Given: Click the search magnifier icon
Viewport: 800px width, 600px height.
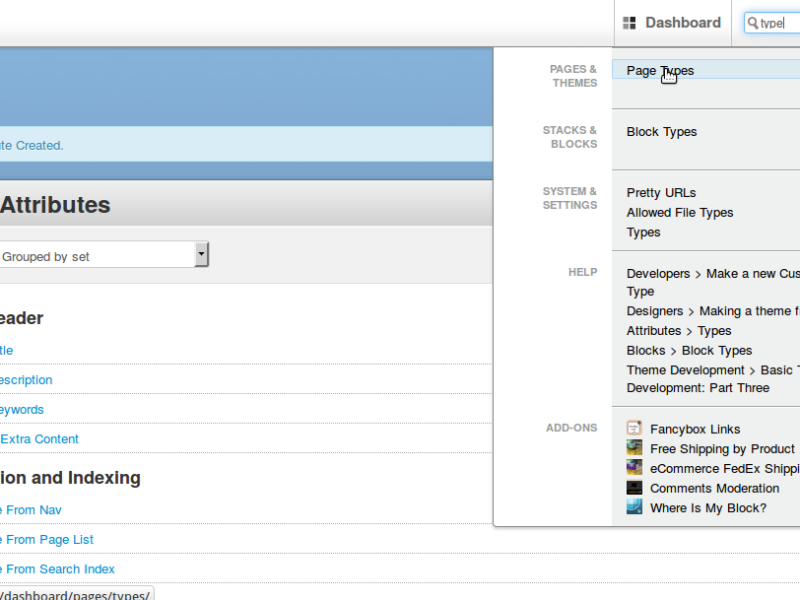Looking at the screenshot, I should pos(753,23).
